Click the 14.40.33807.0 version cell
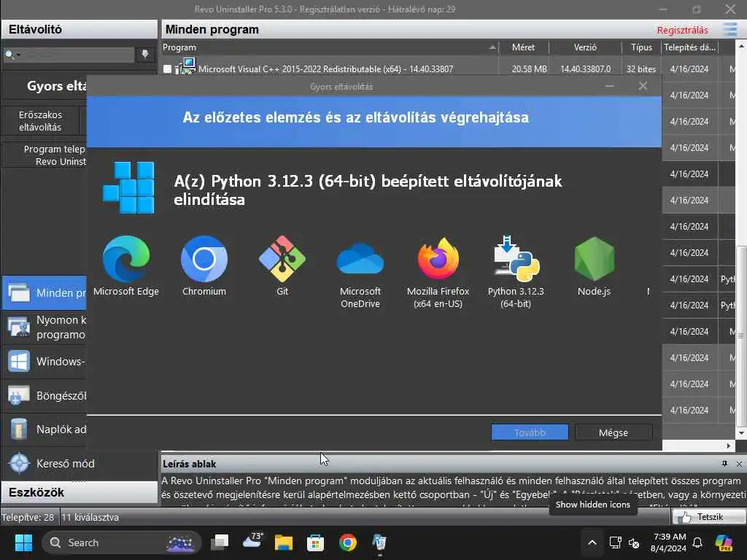The width and height of the screenshot is (747, 560). [x=586, y=69]
